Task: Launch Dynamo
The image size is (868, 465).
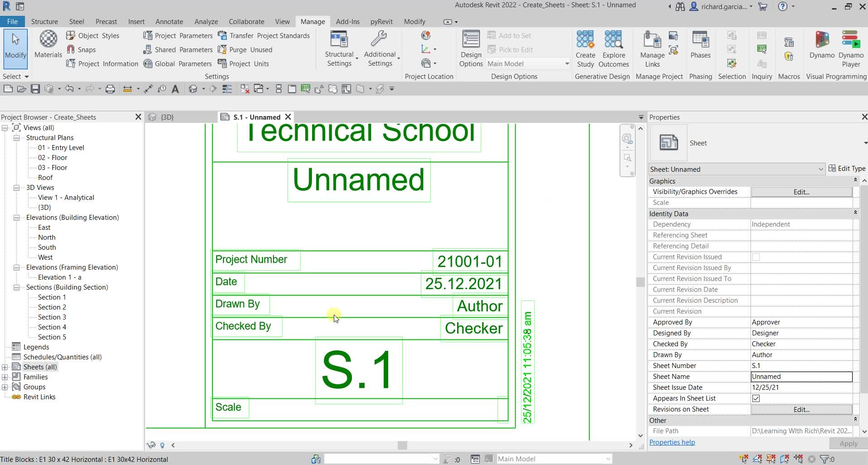Action: 822,45
